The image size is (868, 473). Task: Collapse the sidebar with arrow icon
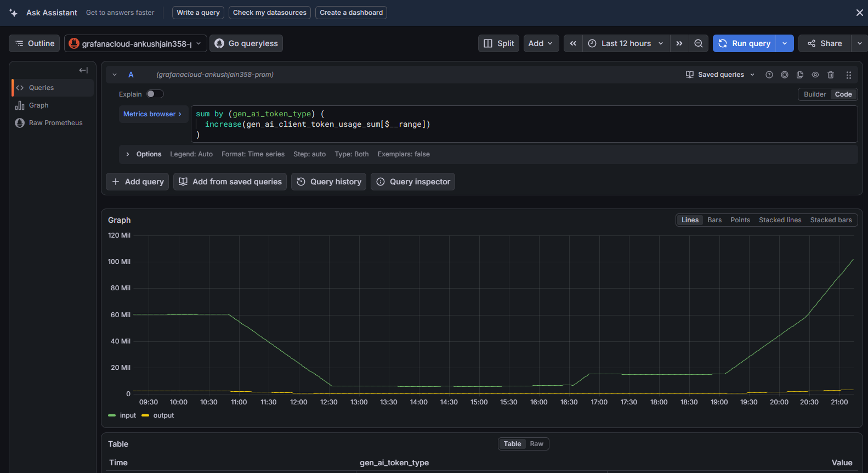coord(83,70)
